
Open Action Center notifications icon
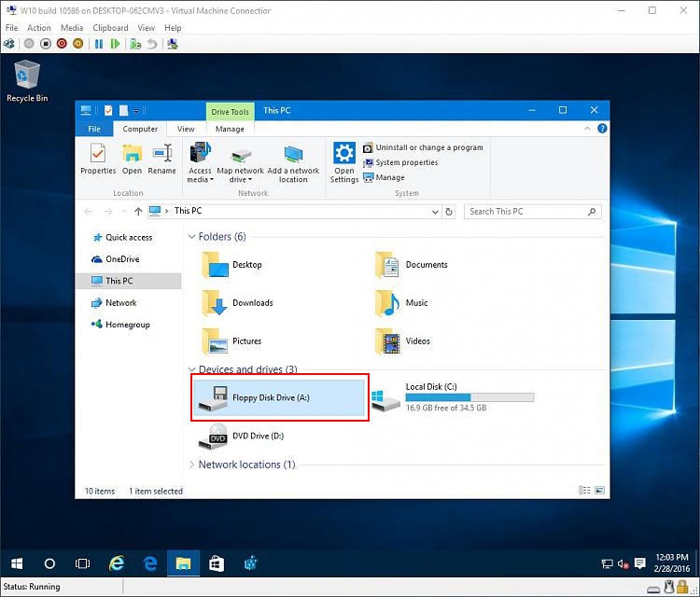point(640,564)
